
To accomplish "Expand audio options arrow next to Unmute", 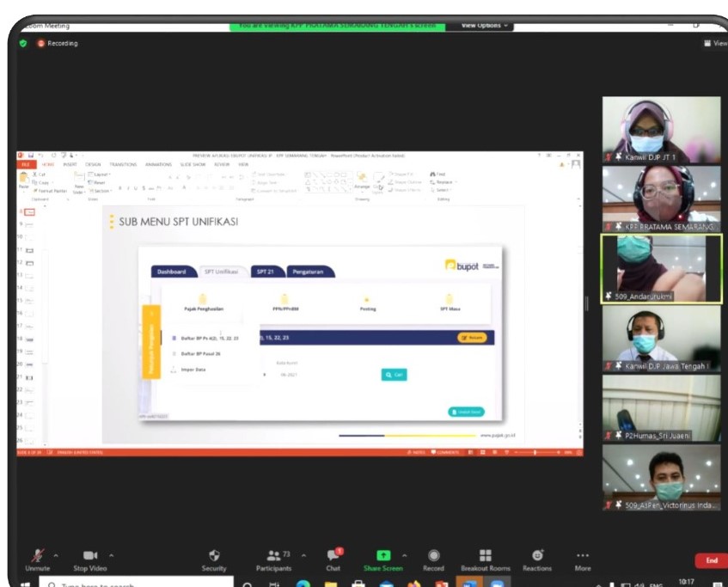I will (x=57, y=556).
